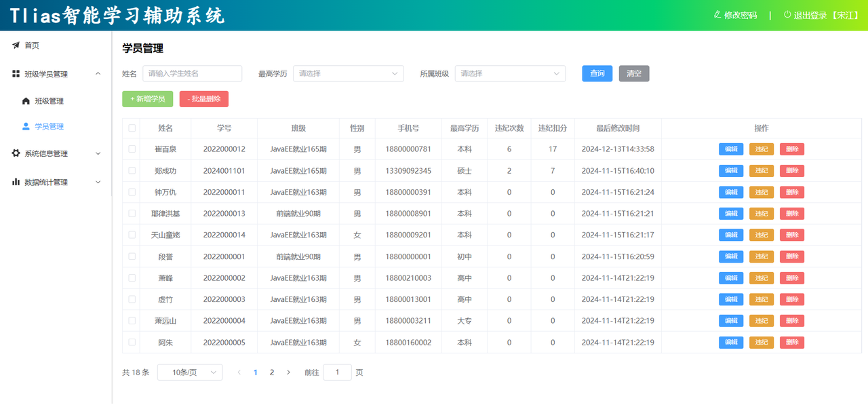Click the gear icon for 系统信息管理
The height and width of the screenshot is (420, 868).
coord(16,153)
